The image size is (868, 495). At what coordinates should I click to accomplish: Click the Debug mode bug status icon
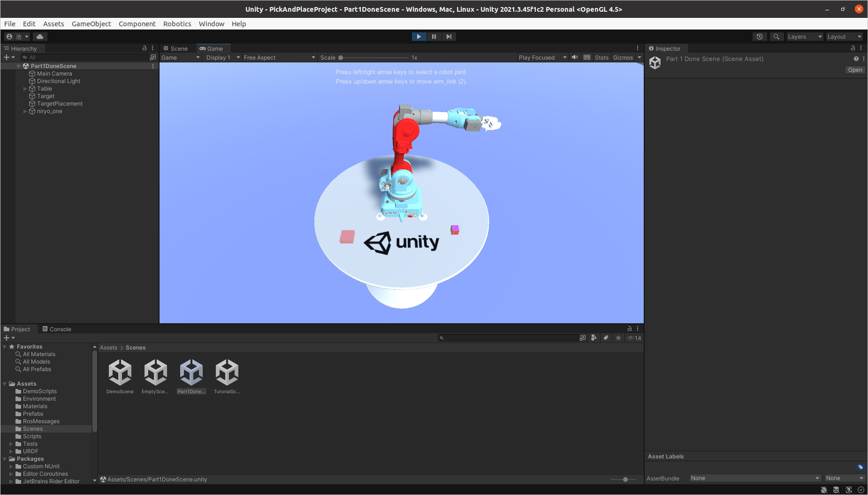(x=824, y=490)
